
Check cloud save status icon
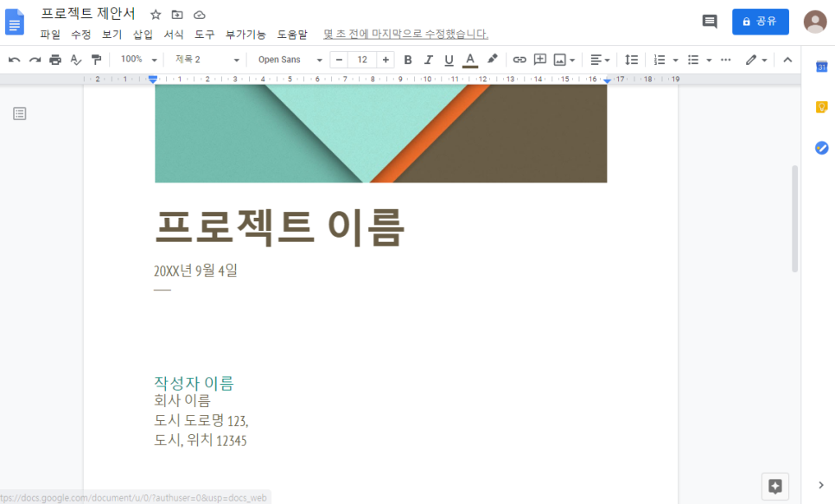(199, 15)
